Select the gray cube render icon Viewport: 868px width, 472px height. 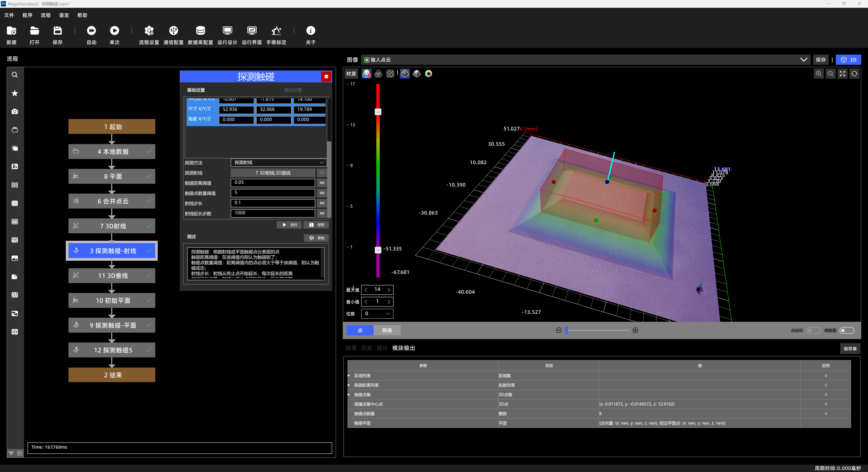point(417,74)
